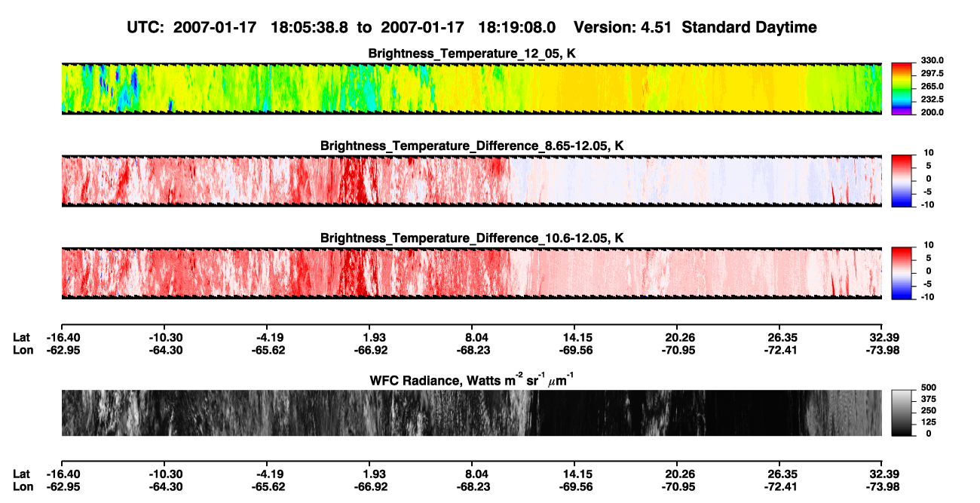Click the grayscale WFC Radiance image strip
This screenshot has width=980, height=503.
point(472,413)
